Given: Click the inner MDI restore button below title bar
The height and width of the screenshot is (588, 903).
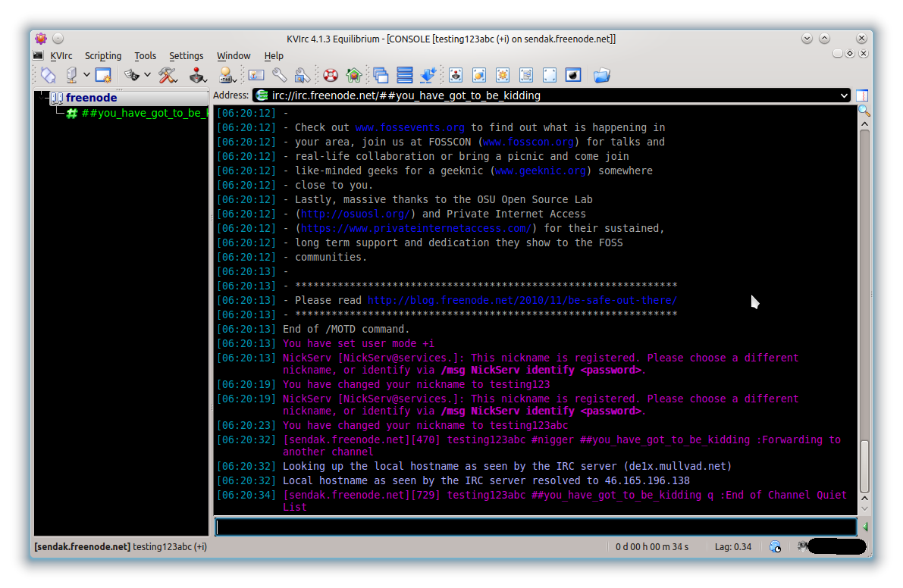Looking at the screenshot, I should [850, 54].
